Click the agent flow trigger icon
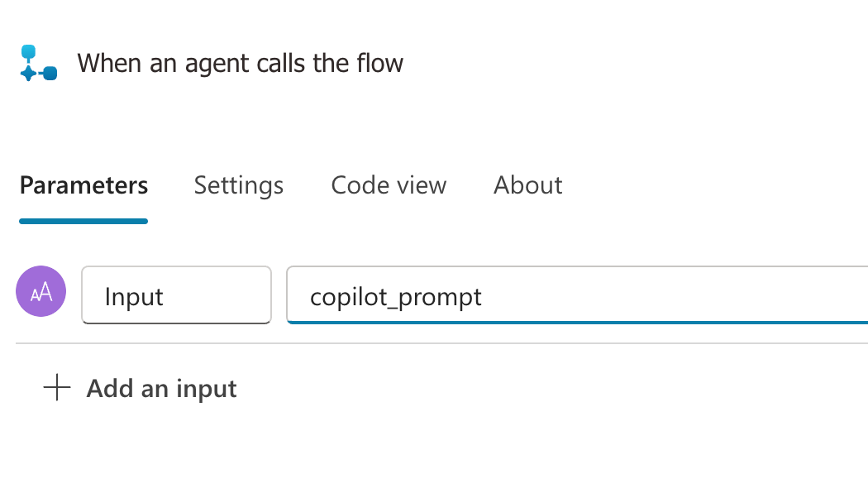 tap(38, 64)
